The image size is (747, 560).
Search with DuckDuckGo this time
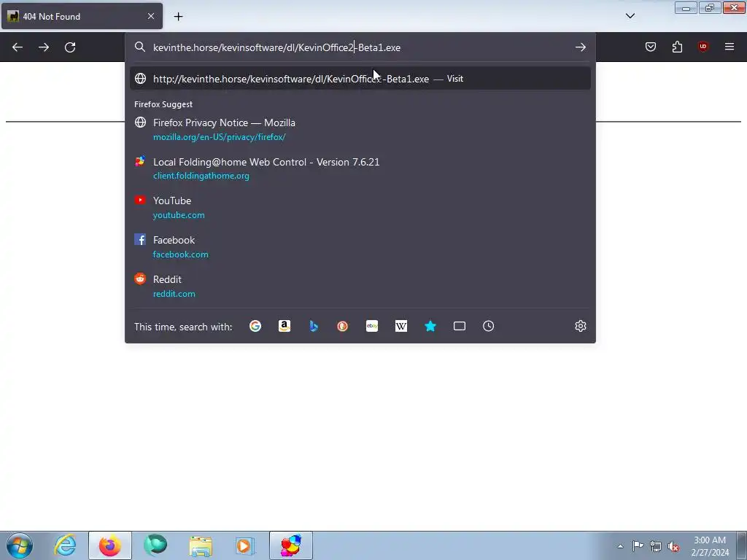pyautogui.click(x=343, y=326)
